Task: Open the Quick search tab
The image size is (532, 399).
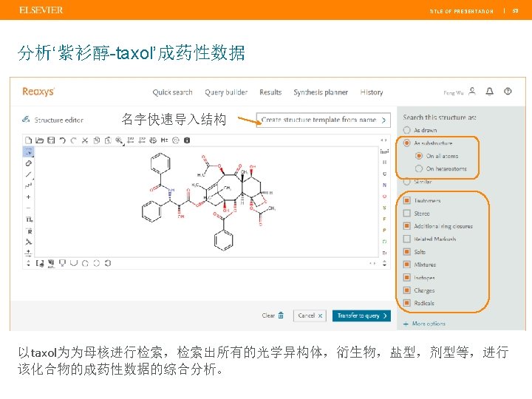Action: tap(172, 92)
